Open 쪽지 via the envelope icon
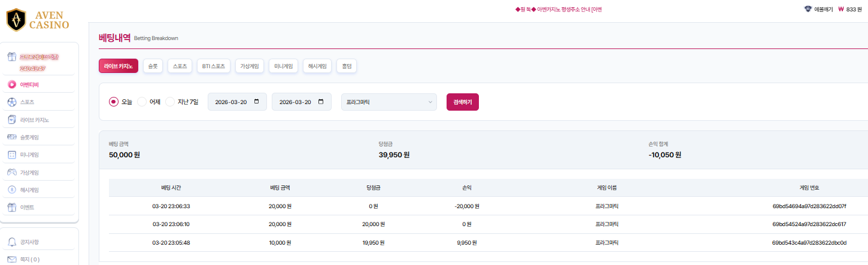This screenshot has width=868, height=265. point(11,260)
